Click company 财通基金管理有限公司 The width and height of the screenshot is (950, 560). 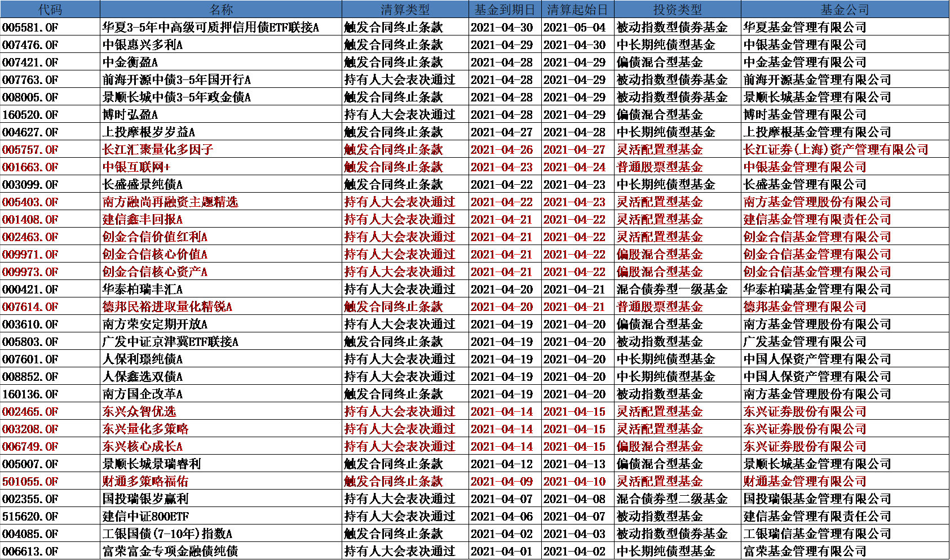pos(805,482)
